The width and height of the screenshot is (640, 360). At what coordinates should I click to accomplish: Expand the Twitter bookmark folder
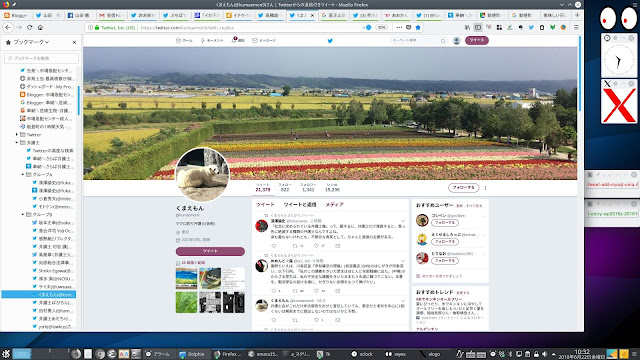coord(17,134)
